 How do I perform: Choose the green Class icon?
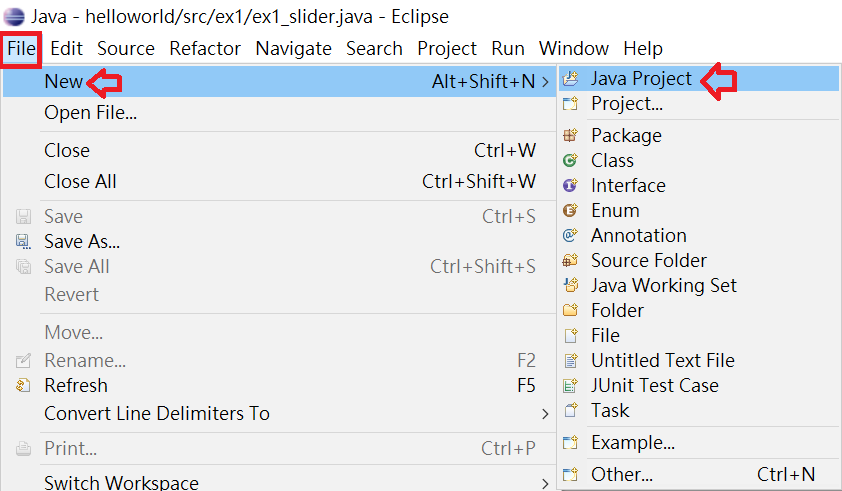pyautogui.click(x=570, y=160)
